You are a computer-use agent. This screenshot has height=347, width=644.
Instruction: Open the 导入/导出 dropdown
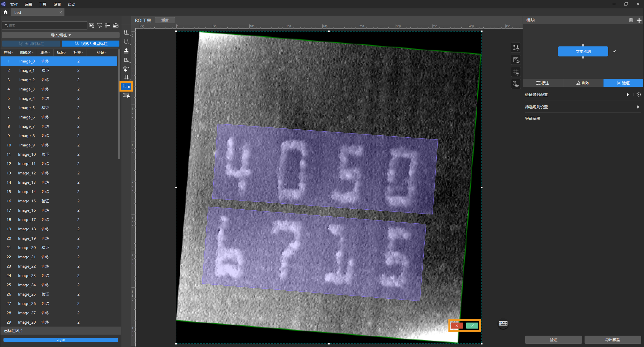(x=61, y=35)
